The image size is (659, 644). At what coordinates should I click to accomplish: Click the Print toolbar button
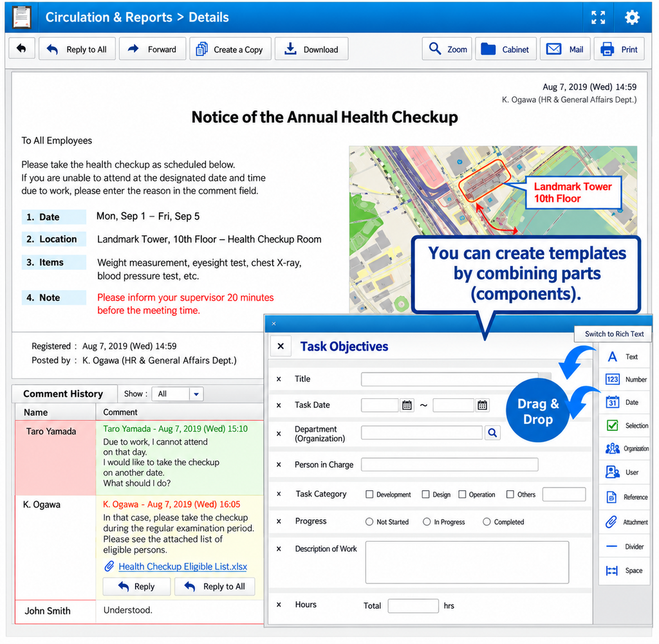coord(619,49)
